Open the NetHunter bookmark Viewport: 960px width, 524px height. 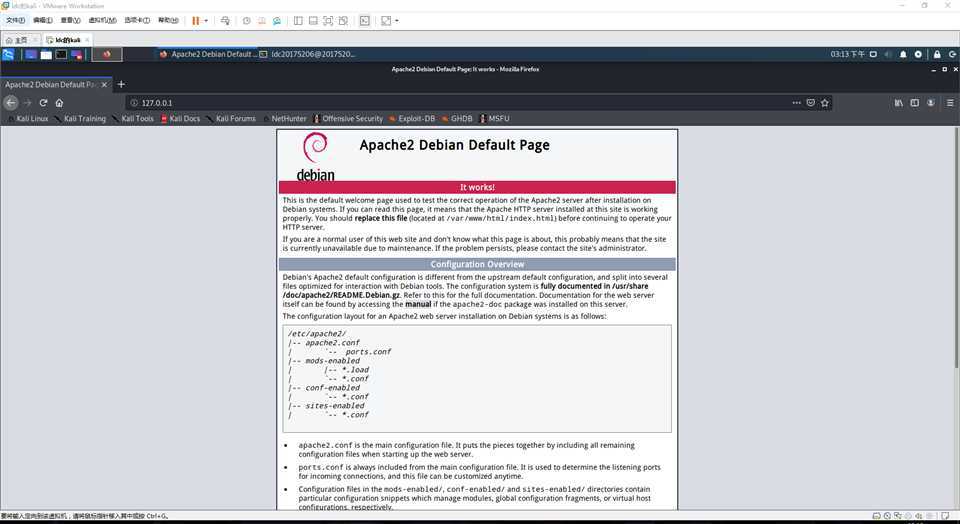285,119
